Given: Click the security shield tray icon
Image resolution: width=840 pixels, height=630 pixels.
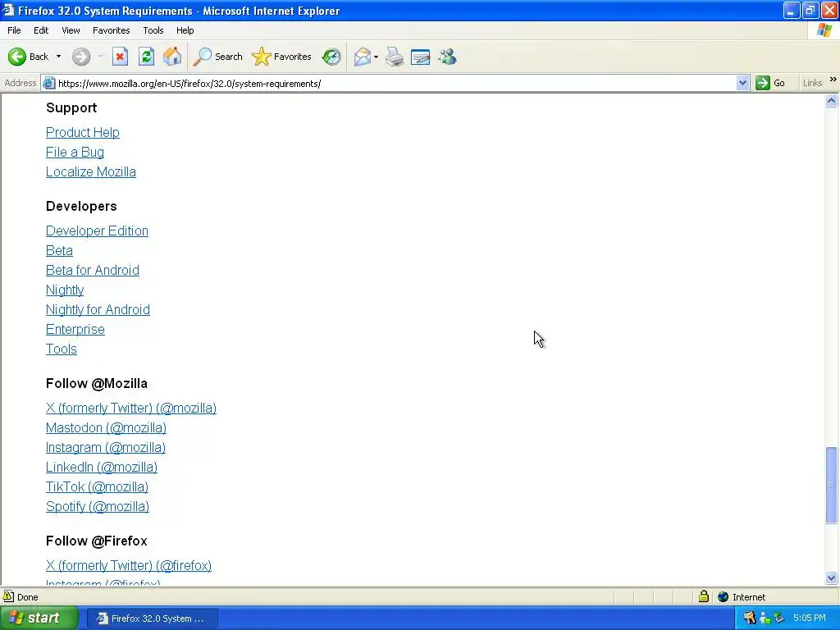Looking at the screenshot, I should [x=750, y=619].
